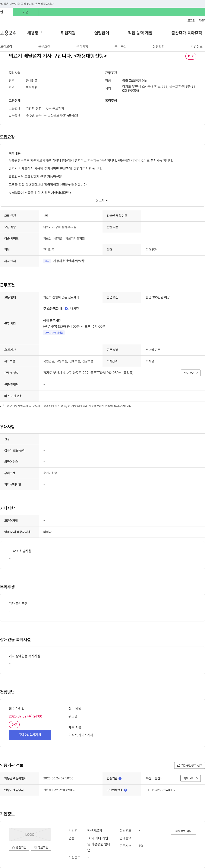Image resolution: width=205 pixels, height=868 pixels.
Task: Click company name 덕산의료기
Action: pyautogui.click(x=95, y=830)
